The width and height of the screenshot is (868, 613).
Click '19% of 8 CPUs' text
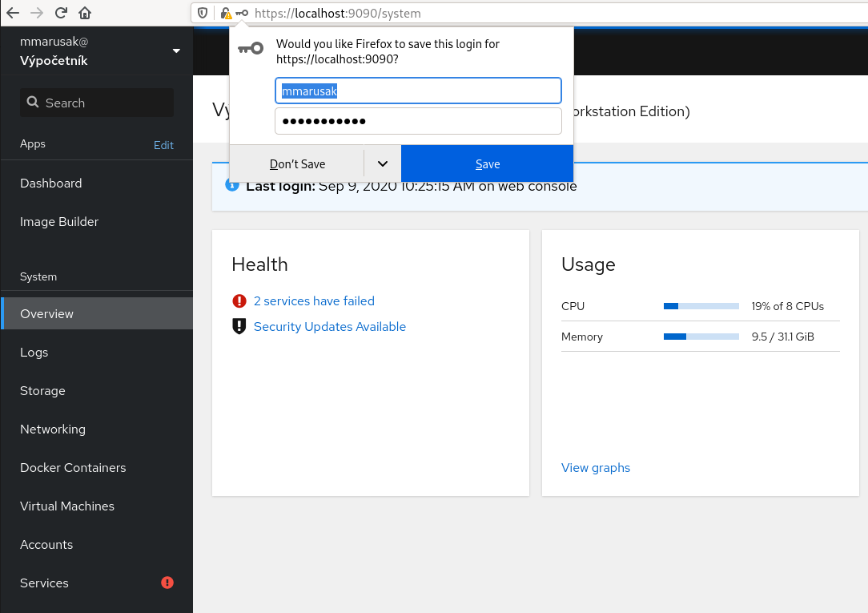(x=787, y=306)
